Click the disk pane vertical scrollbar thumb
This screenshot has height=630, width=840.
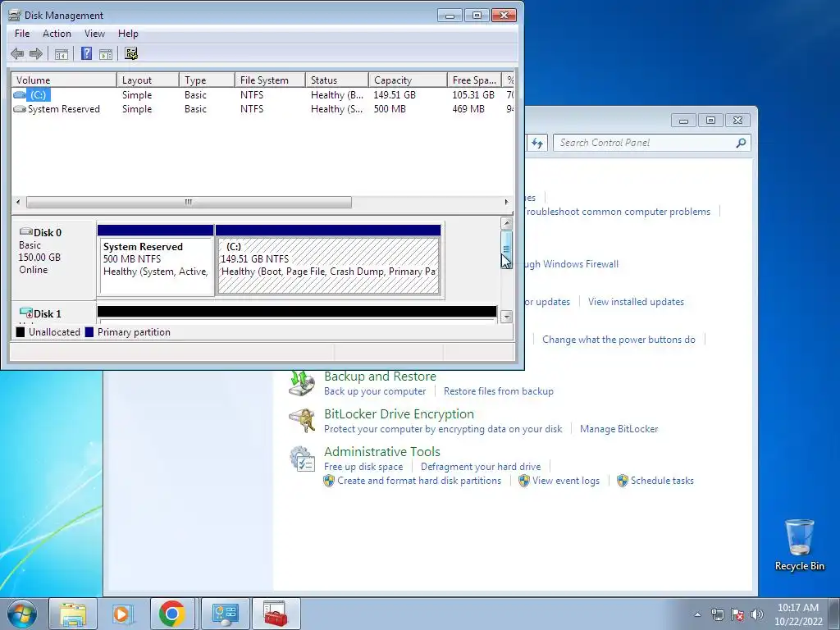click(506, 249)
